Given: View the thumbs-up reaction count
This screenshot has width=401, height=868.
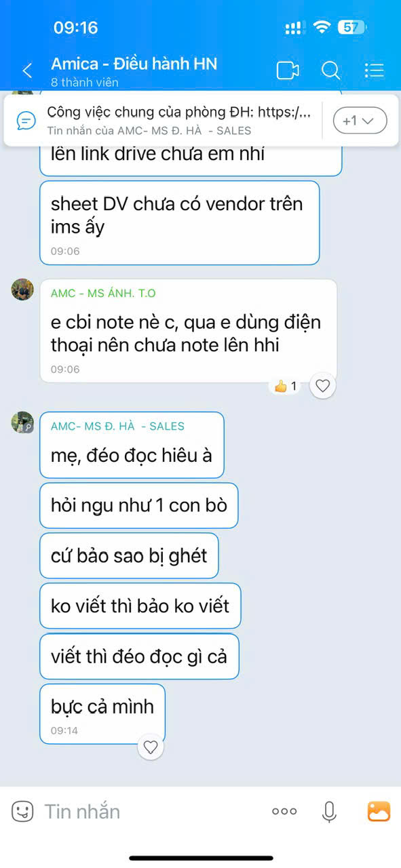Looking at the screenshot, I should [x=286, y=387].
